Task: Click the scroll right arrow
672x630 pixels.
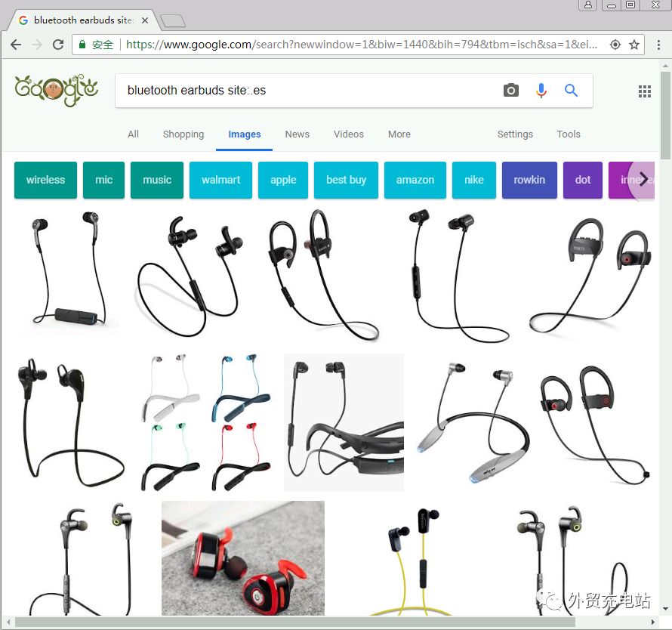Action: [652, 622]
